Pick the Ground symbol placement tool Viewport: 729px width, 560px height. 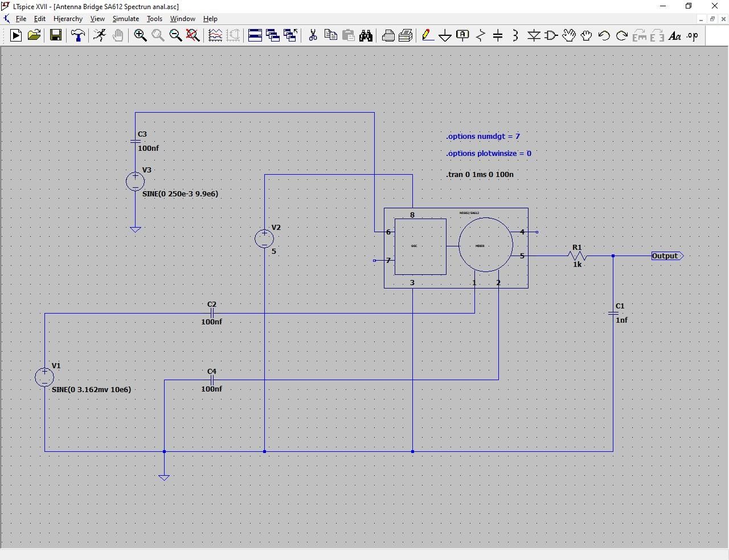tap(445, 35)
